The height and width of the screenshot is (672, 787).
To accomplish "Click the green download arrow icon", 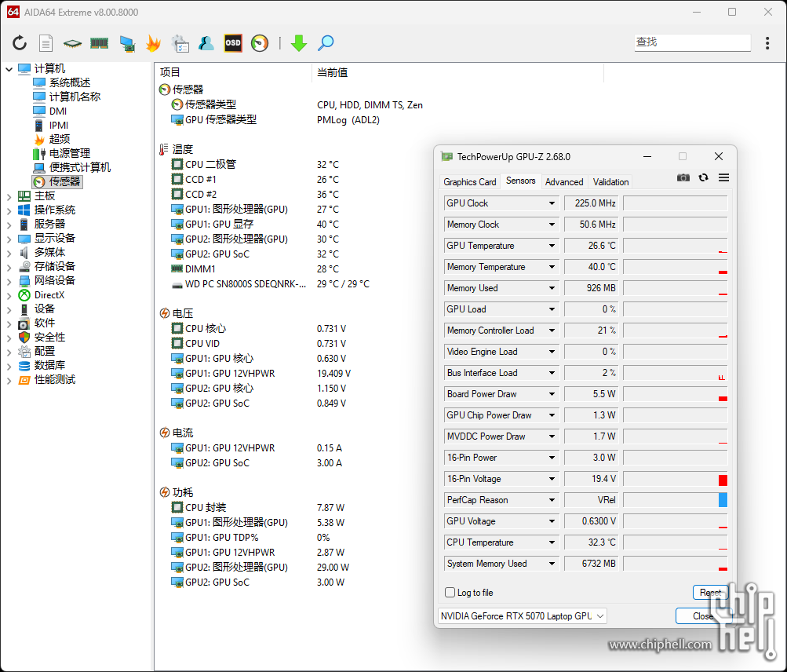I will tap(298, 43).
